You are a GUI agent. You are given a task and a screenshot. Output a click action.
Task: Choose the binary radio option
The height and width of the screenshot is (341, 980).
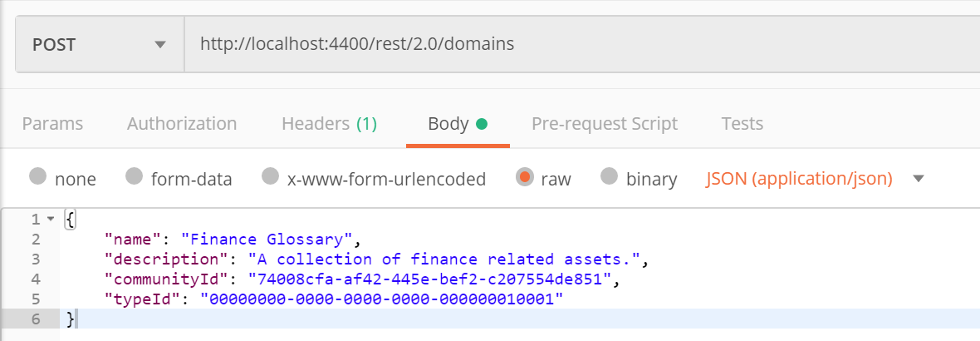(x=610, y=177)
